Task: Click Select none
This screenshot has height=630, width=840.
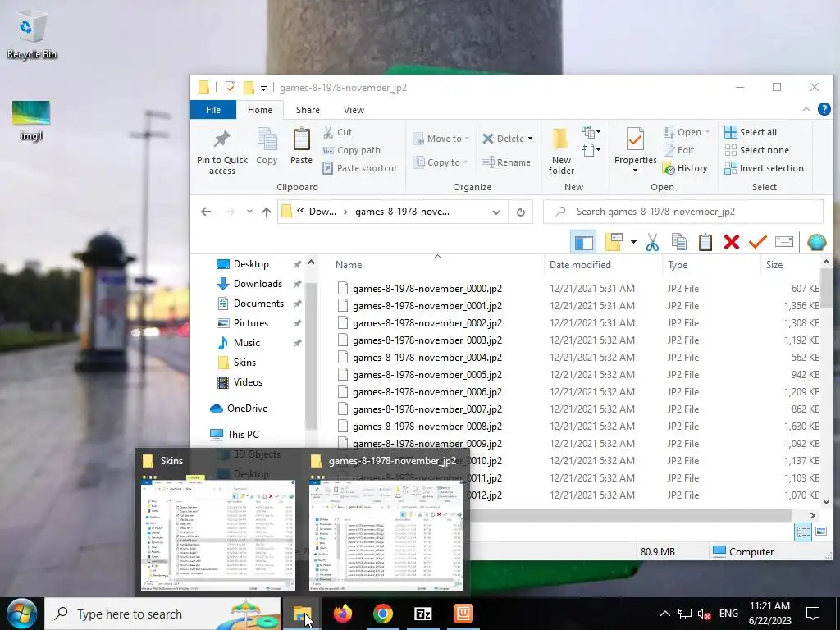Action: tap(756, 151)
